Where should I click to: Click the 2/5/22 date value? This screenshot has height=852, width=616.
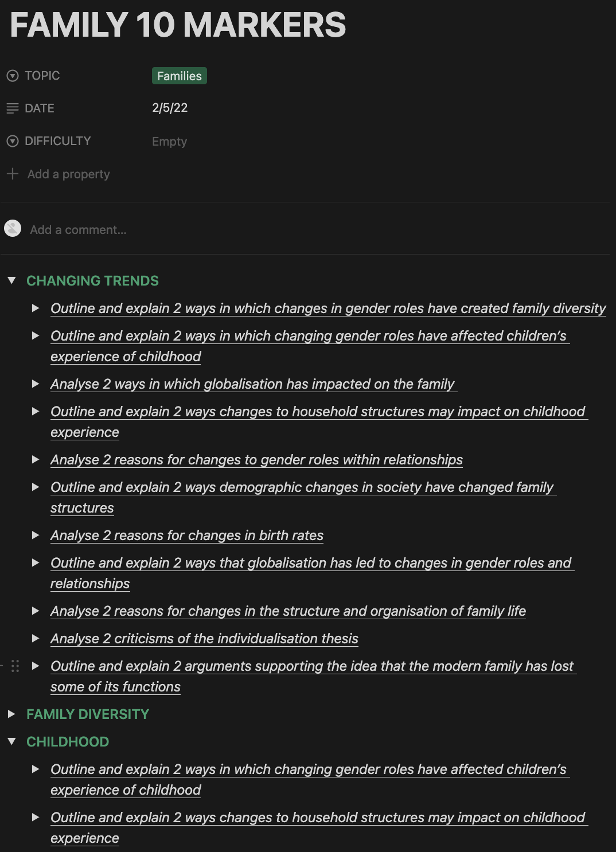coord(170,108)
